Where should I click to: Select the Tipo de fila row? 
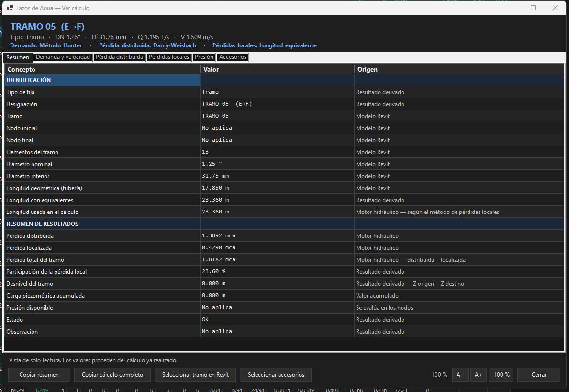284,92
